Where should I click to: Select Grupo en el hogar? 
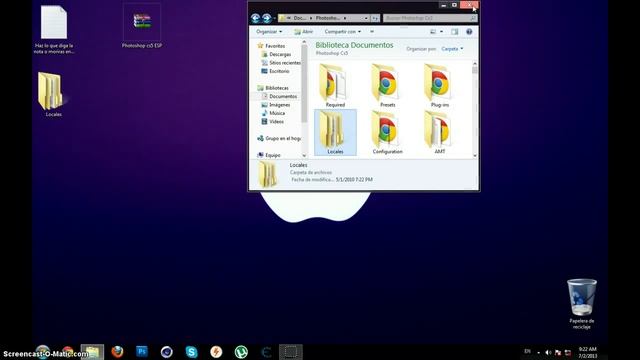point(283,138)
